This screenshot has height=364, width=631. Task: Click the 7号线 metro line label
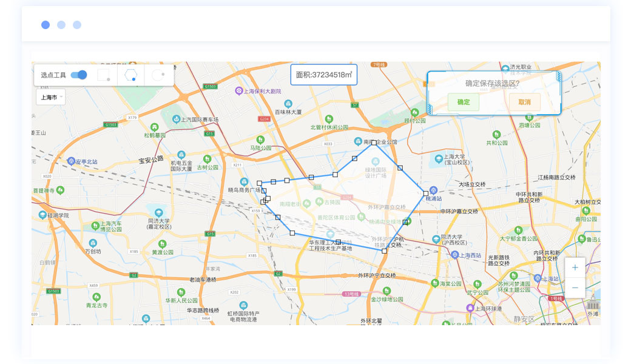[379, 64]
